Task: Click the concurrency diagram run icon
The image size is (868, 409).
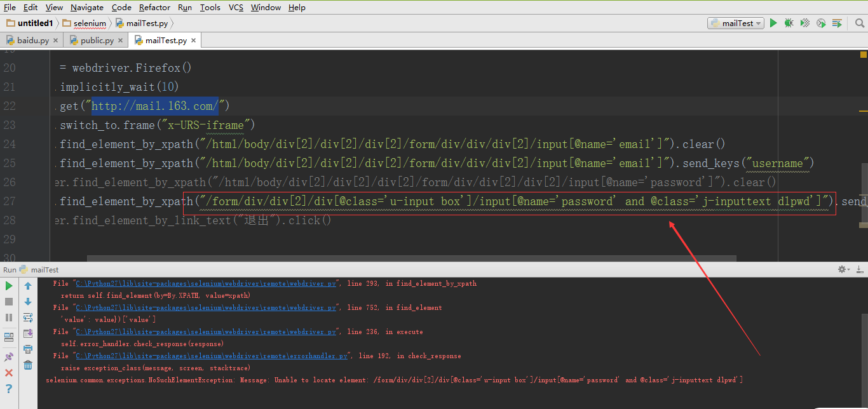Action: click(x=837, y=23)
